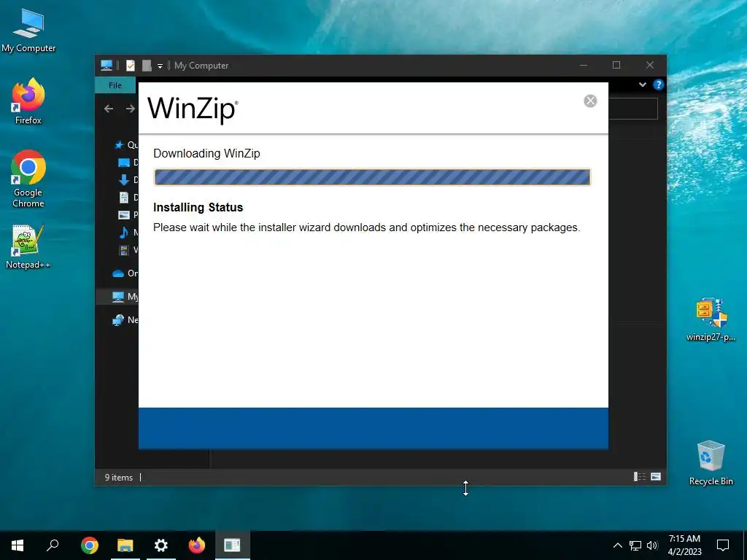Open Settings gear from taskbar
747x560 pixels.
(161, 545)
